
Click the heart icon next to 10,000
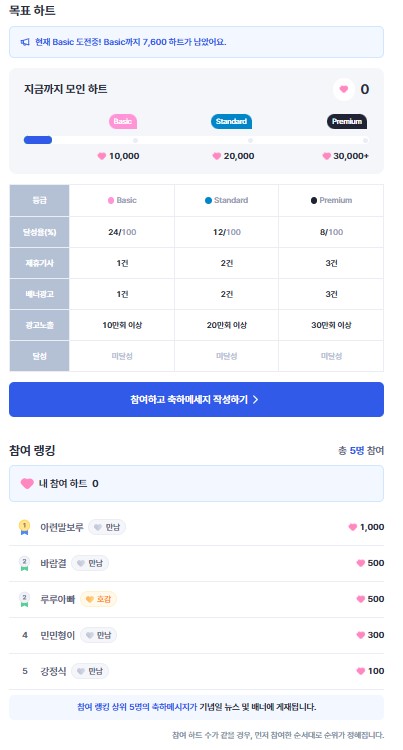[102, 156]
